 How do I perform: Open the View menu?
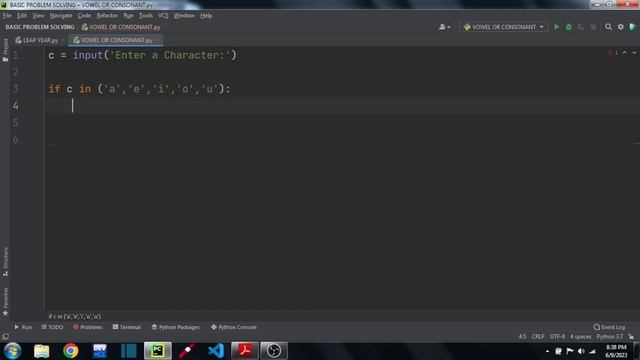[38, 16]
